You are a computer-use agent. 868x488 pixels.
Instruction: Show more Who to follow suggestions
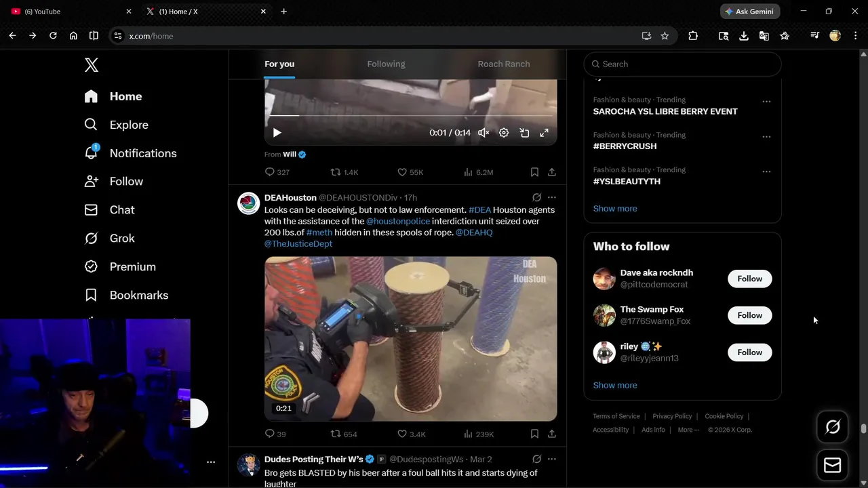[x=615, y=385]
